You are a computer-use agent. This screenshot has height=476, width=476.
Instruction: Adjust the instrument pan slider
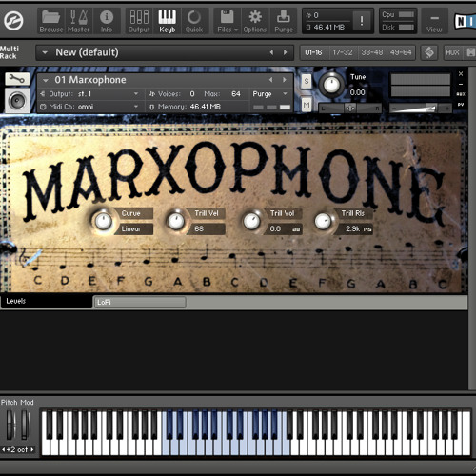coord(349,109)
